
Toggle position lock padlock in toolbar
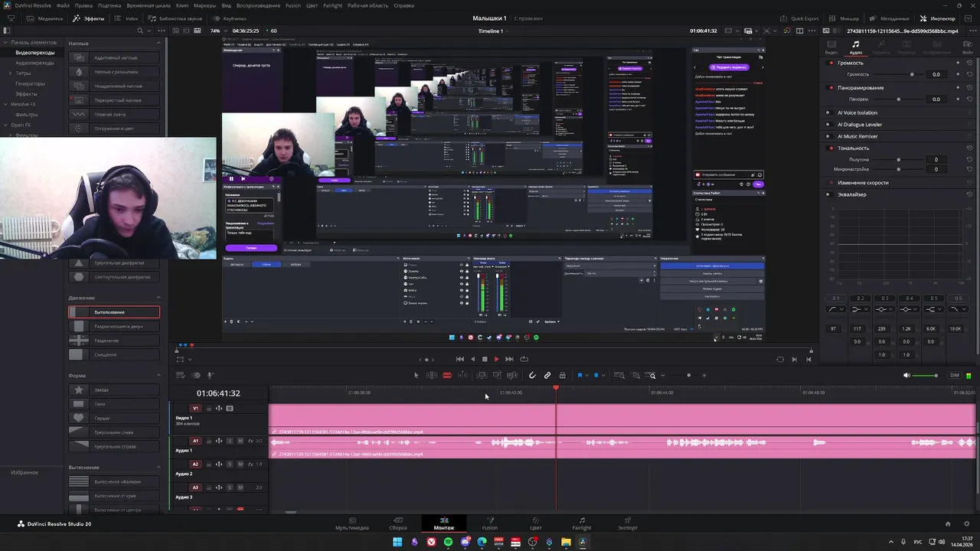pyautogui.click(x=563, y=376)
